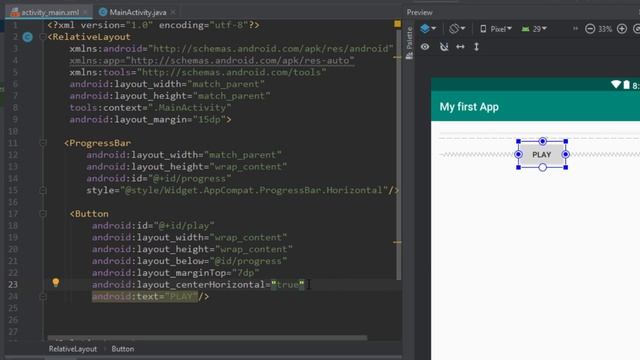The width and height of the screenshot is (640, 360).
Task: Click the My first App title bar
Action: [536, 107]
